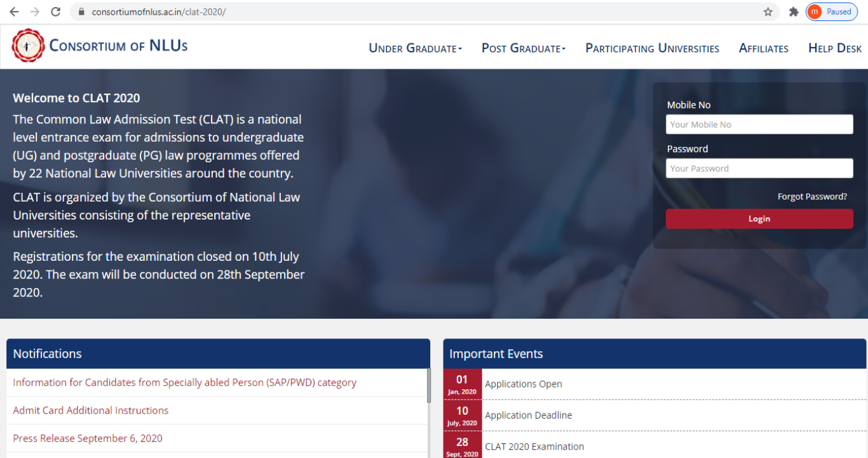
Task: Click the Notifications panel header
Action: coord(218,354)
